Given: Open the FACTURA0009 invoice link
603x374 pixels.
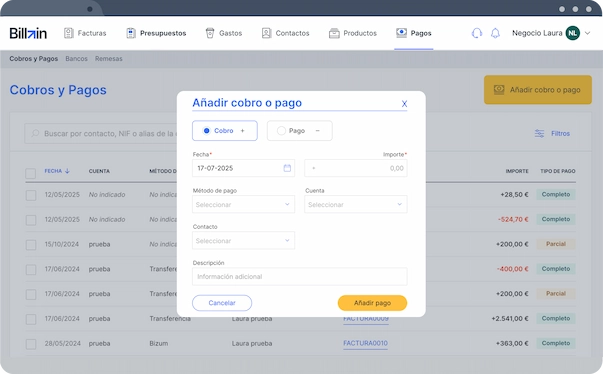Looking at the screenshot, I should click(366, 319).
